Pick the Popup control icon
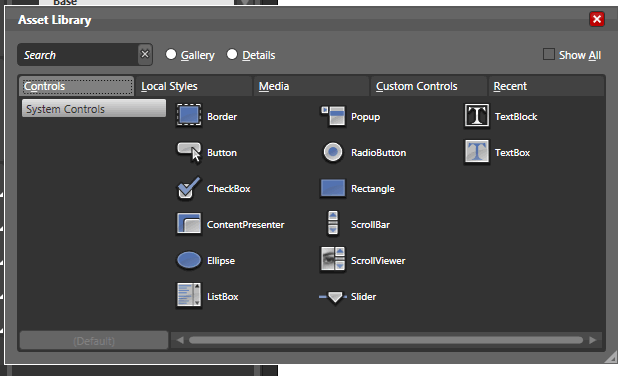634x376 pixels. click(x=333, y=116)
